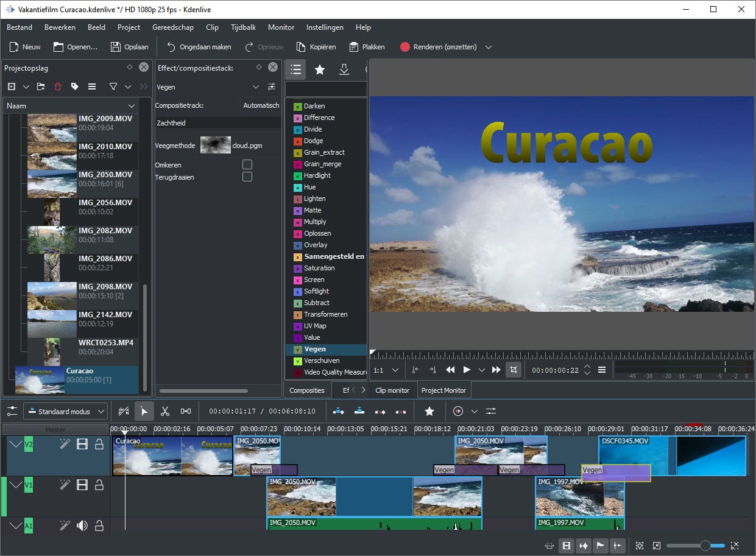The height and width of the screenshot is (556, 756).
Task: Click the tag icon in Projectopslag
Action: click(x=75, y=86)
